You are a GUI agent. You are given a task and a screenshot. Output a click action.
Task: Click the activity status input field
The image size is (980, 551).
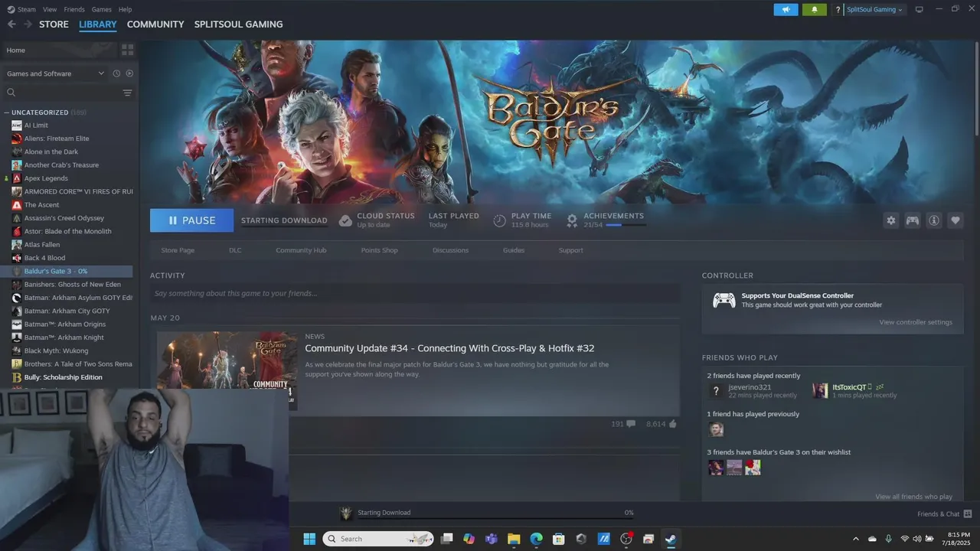[415, 293]
